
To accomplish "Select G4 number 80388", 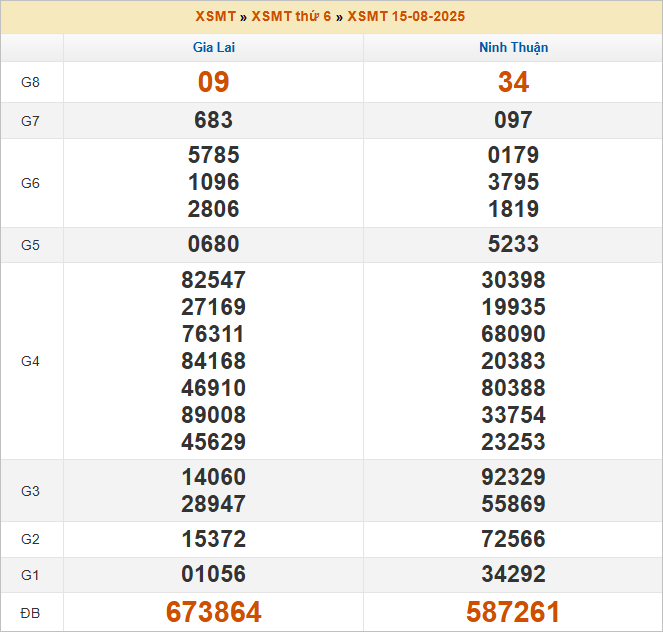I will (x=513, y=388).
